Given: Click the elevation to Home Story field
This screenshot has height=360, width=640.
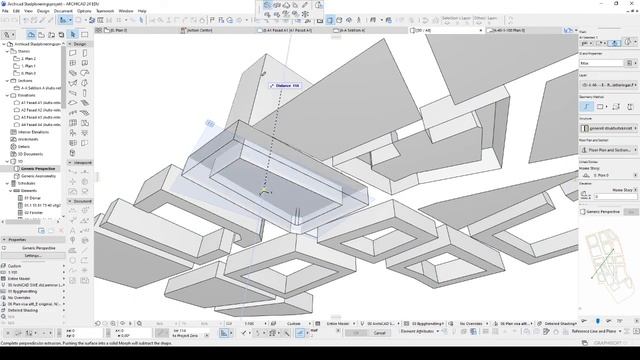Looking at the screenshot, I should coord(615,196).
